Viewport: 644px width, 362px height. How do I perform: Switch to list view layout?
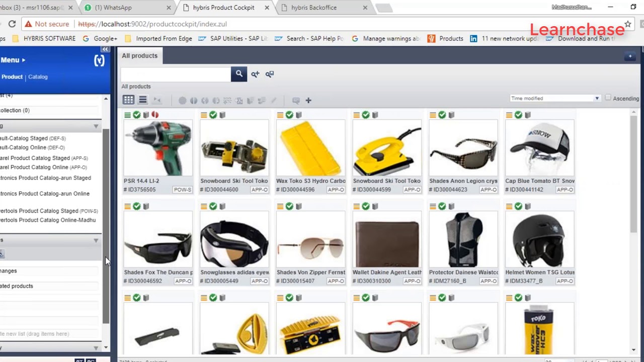click(x=143, y=100)
